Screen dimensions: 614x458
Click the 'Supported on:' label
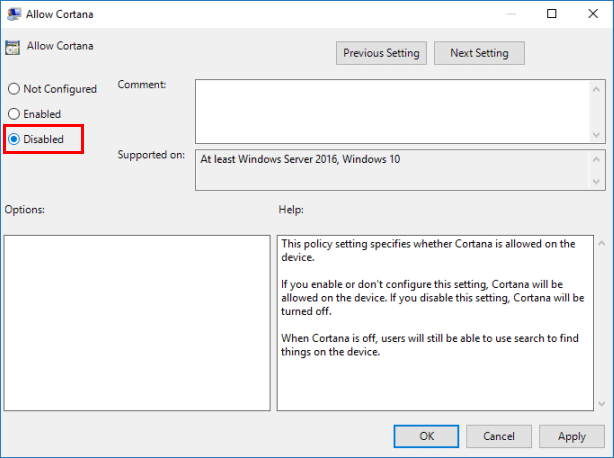pyautogui.click(x=151, y=155)
